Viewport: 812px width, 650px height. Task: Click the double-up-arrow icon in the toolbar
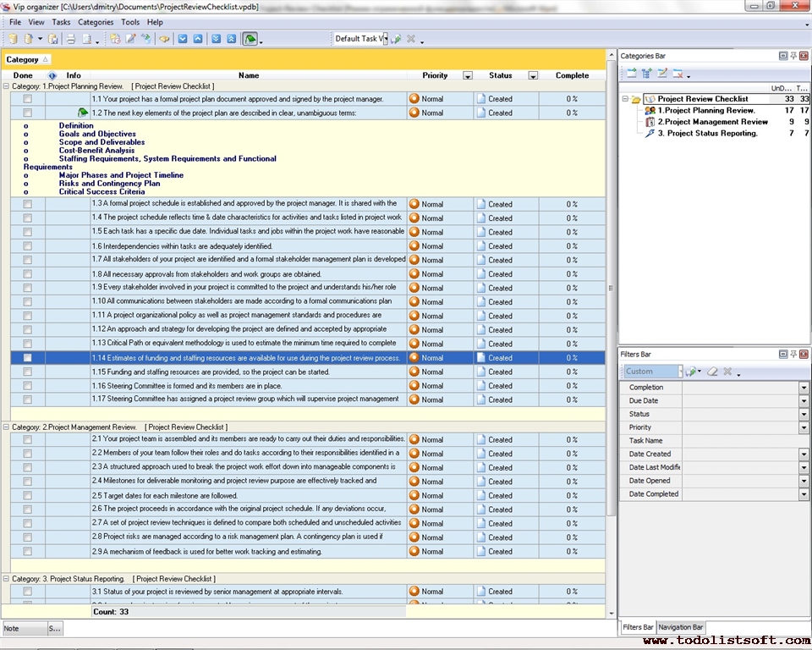click(231, 39)
